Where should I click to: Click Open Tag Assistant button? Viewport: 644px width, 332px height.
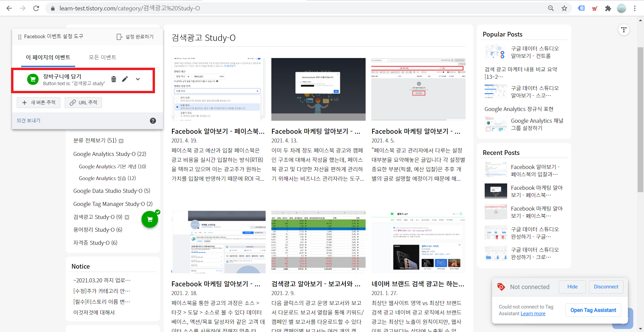tap(593, 310)
